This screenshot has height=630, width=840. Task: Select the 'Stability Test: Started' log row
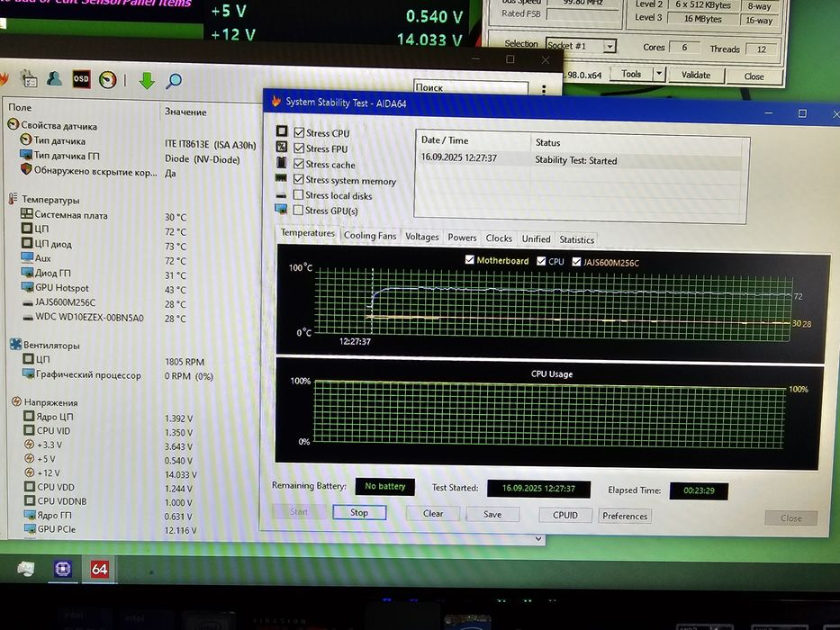582,159
